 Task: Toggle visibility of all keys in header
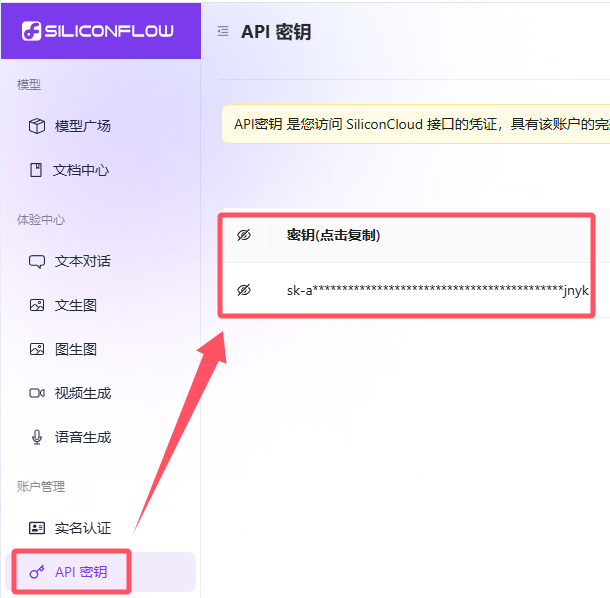(244, 235)
